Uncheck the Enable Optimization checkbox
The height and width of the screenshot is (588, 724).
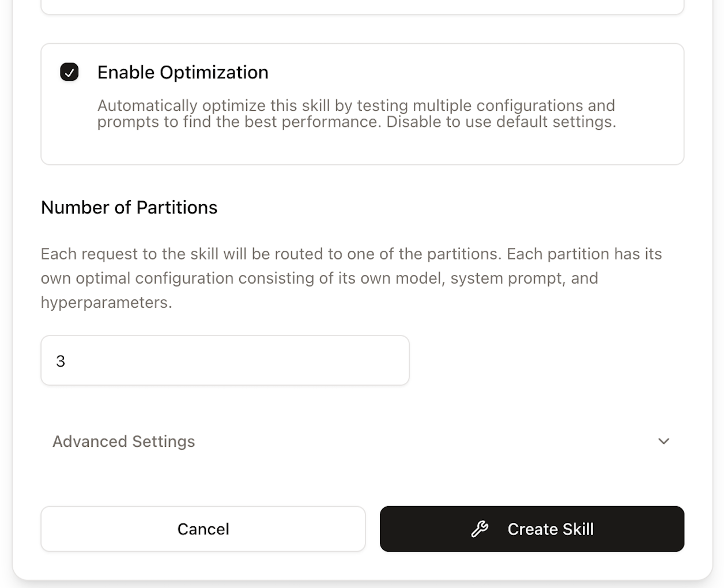69,72
